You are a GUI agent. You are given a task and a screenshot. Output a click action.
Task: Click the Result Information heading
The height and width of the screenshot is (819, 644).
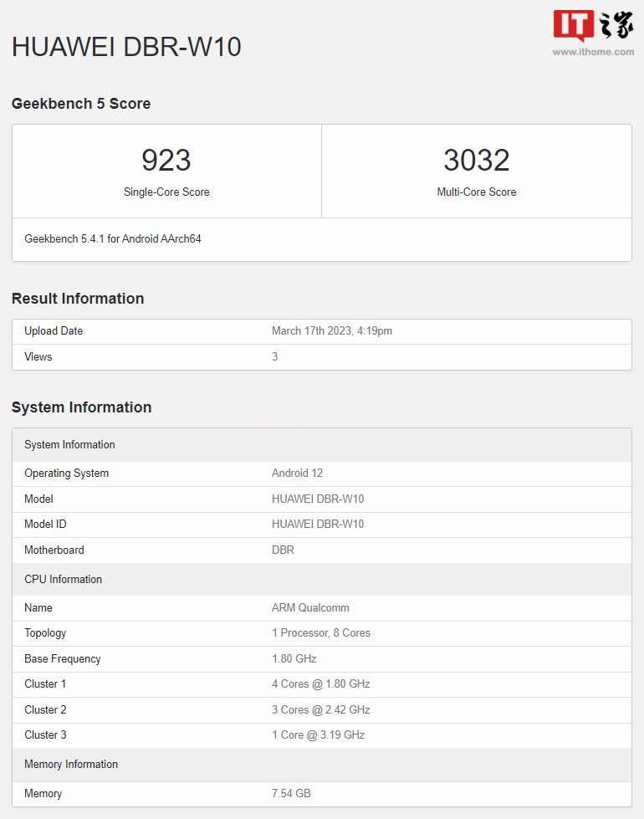(78, 299)
